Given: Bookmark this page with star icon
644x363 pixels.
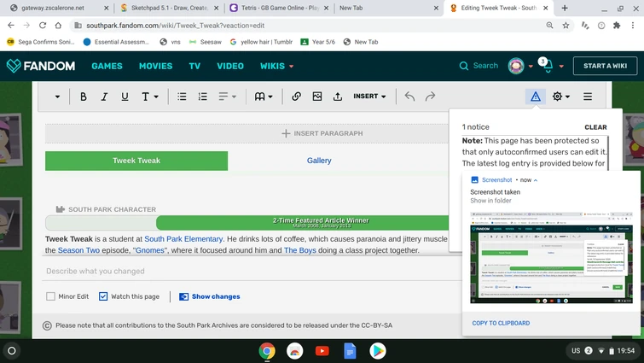Looking at the screenshot, I should click(x=566, y=26).
